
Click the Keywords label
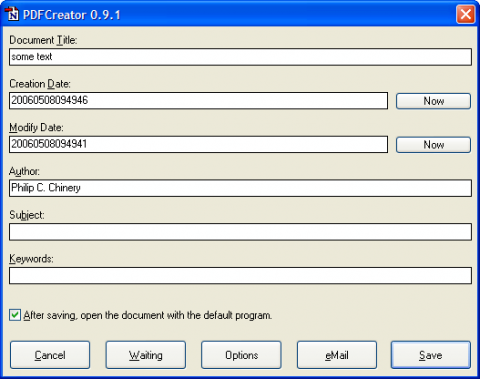(31, 259)
